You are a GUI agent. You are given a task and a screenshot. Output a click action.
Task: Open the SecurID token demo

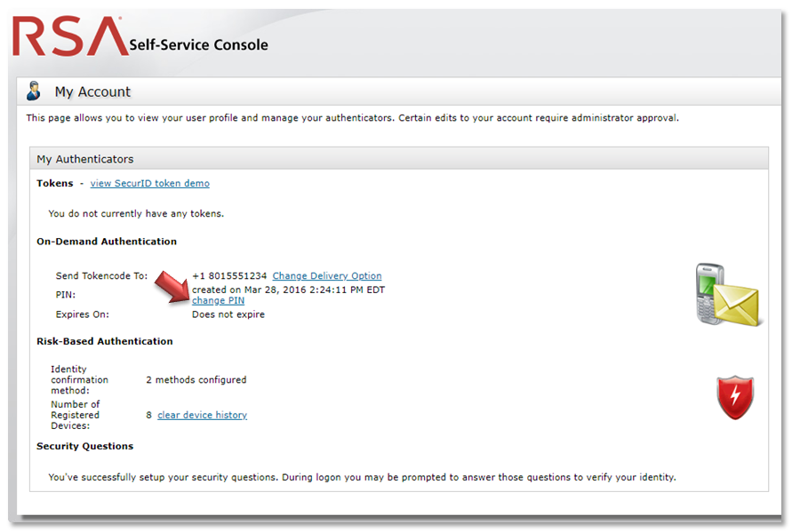(149, 183)
